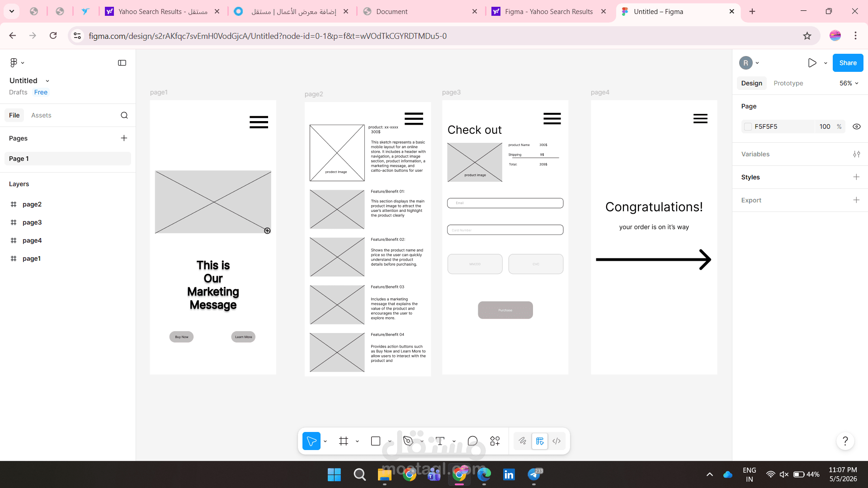The height and width of the screenshot is (488, 868).
Task: Select the Rectangle shape tool
Action: [376, 441]
